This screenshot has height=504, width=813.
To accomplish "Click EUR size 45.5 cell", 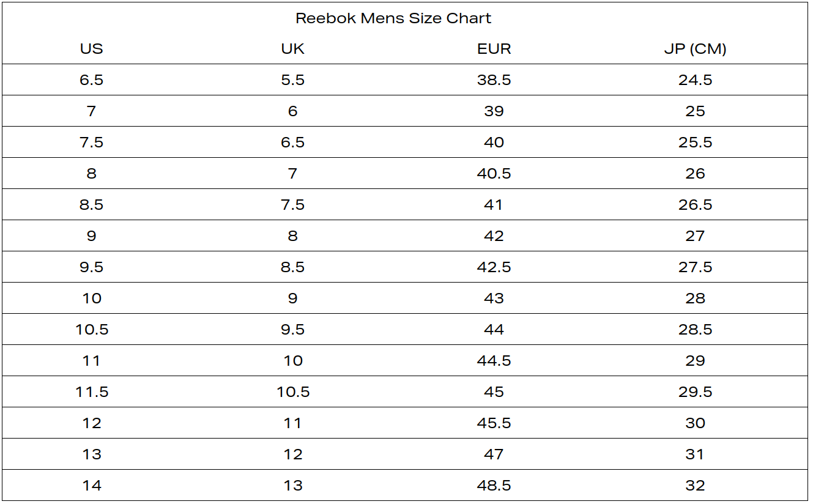I will point(494,423).
